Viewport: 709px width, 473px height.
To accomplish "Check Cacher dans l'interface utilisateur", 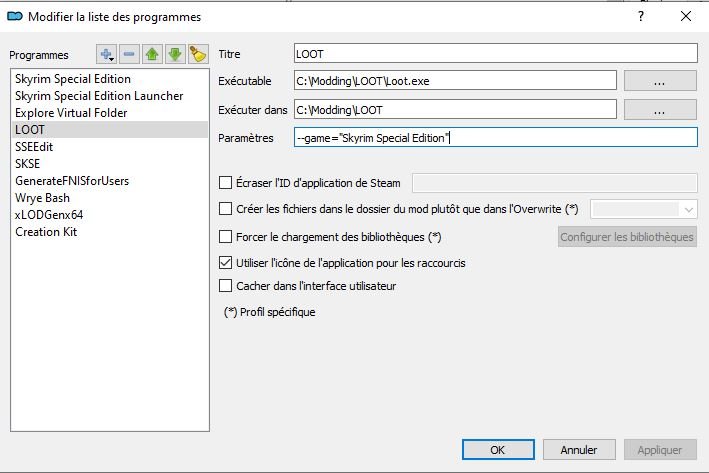I will 225,286.
